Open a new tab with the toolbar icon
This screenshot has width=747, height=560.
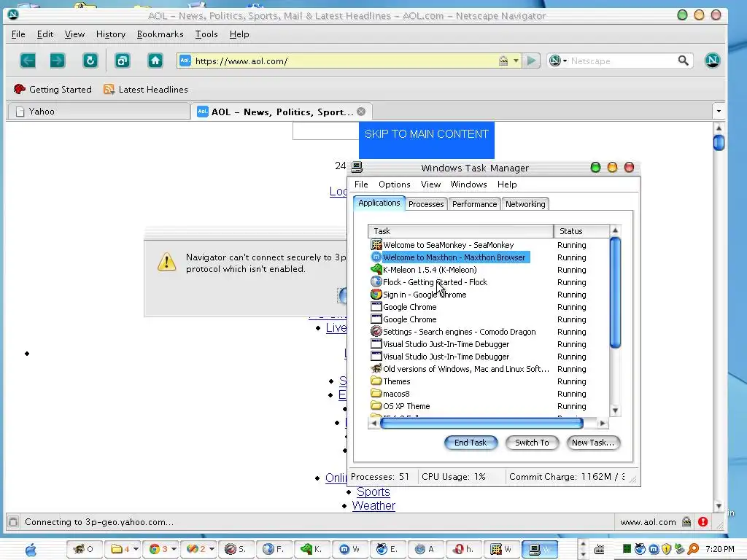point(123,61)
